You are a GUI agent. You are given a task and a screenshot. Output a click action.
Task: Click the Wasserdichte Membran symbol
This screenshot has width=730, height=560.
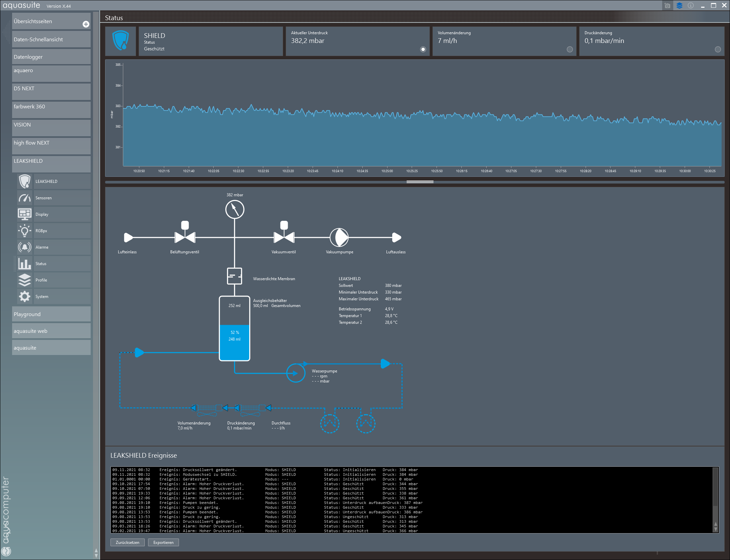point(235,276)
